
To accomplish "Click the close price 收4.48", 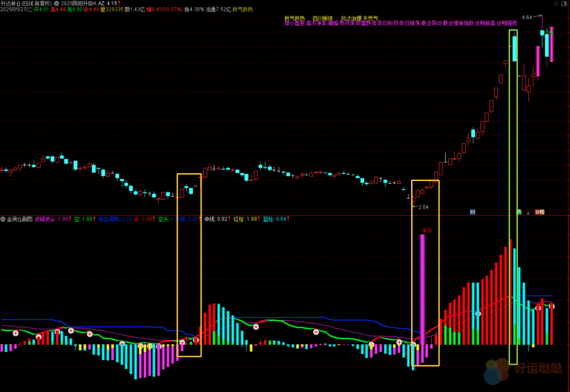I will pos(91,9).
